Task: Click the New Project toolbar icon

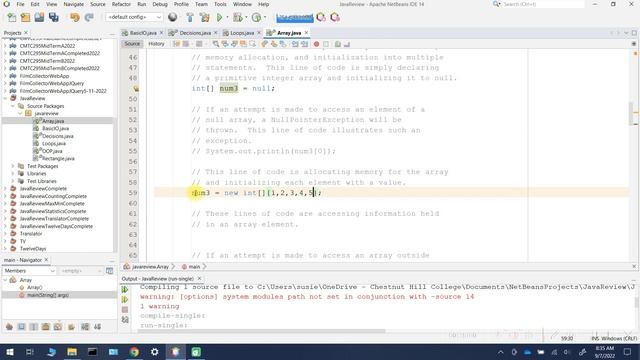Action: pyautogui.click(x=25, y=18)
